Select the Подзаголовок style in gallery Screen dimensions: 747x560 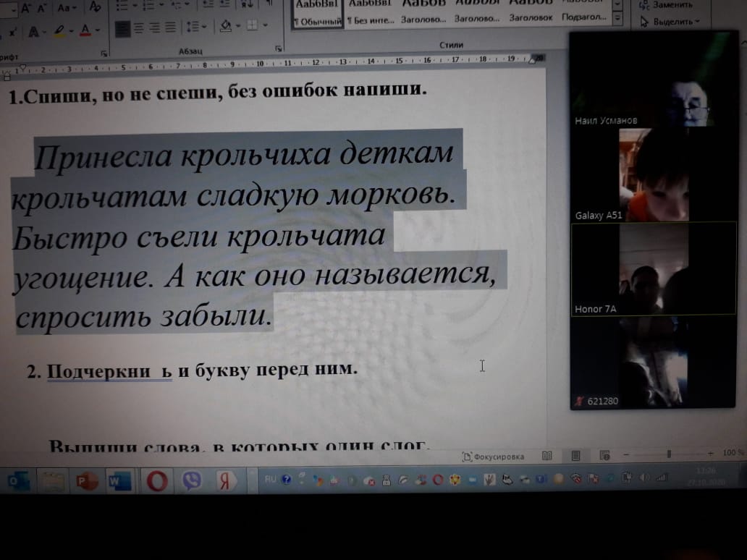(584, 17)
